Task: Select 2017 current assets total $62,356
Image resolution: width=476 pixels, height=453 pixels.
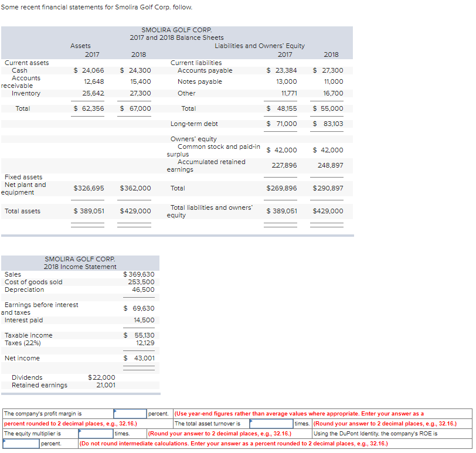Action: click(89, 108)
